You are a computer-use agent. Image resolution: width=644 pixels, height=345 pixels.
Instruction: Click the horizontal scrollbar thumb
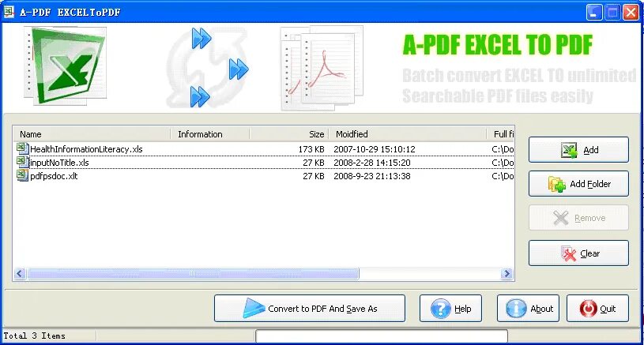click(193, 274)
